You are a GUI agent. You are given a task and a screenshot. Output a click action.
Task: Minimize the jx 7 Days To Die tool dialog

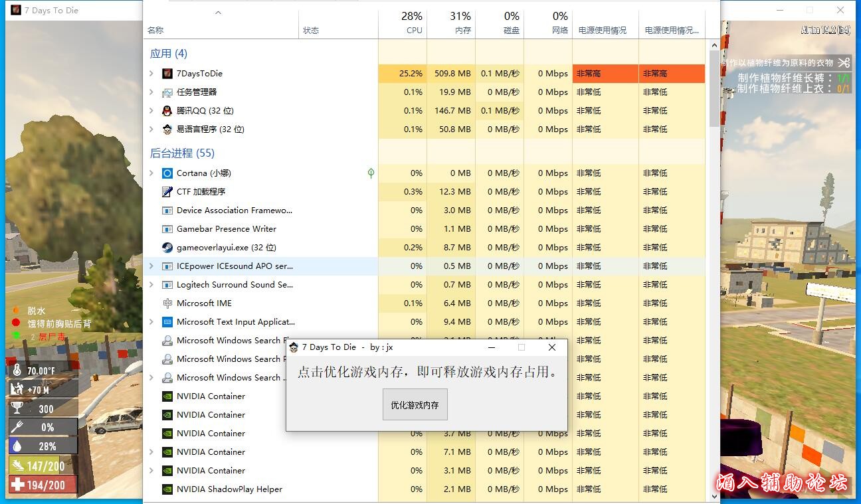pyautogui.click(x=492, y=347)
